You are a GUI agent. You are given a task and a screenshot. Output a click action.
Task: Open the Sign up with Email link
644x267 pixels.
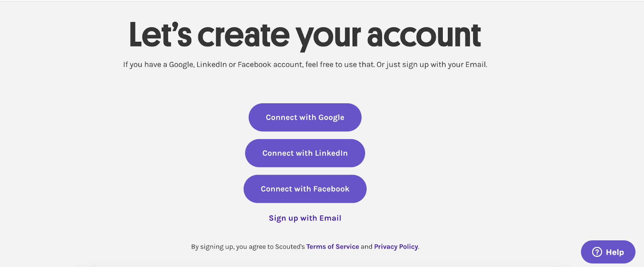click(305, 218)
